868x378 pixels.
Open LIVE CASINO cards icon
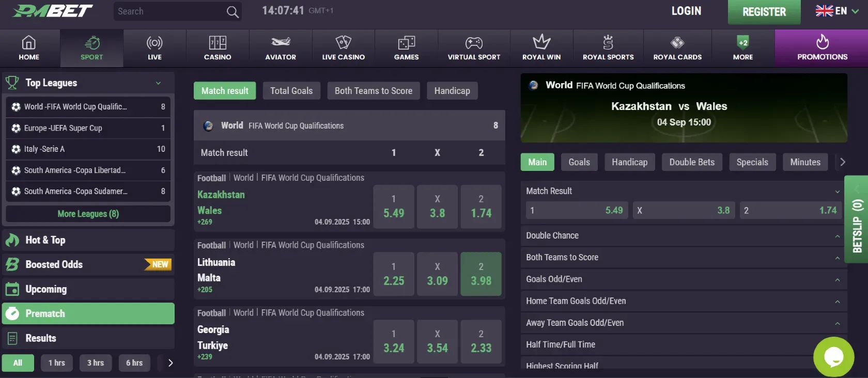[x=344, y=42]
